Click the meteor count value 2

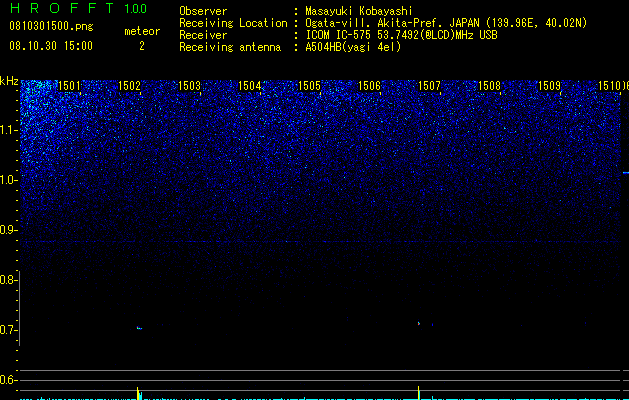pos(142,46)
